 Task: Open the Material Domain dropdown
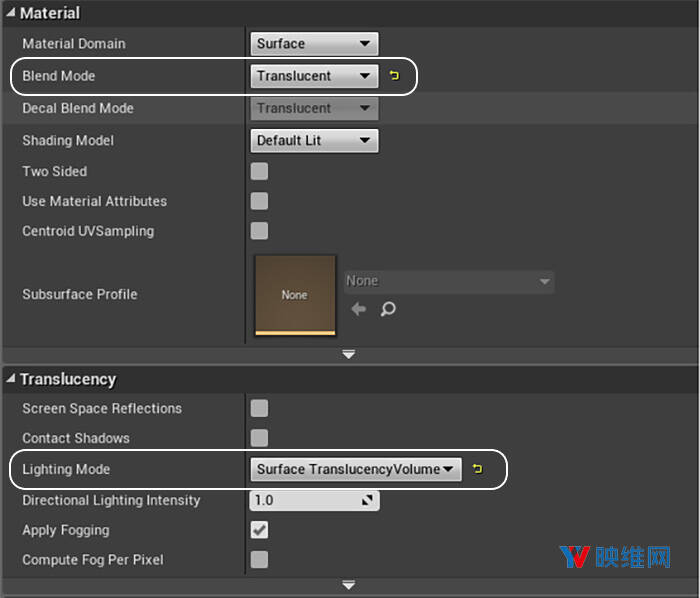pyautogui.click(x=313, y=44)
